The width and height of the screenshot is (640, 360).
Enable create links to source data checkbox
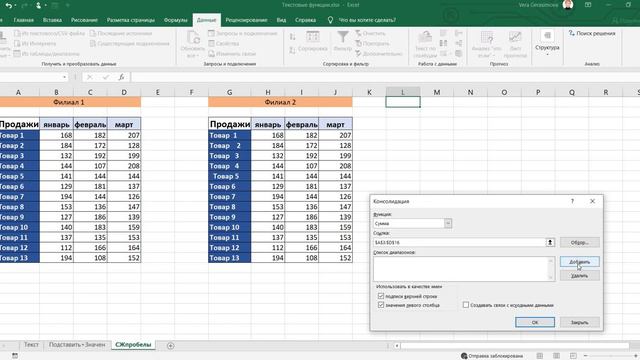[x=466, y=305]
